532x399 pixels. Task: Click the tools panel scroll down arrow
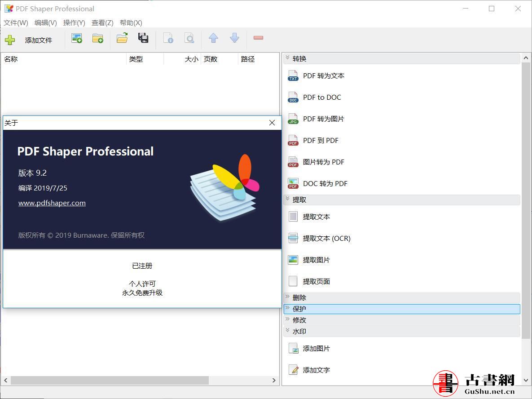[x=526, y=380]
